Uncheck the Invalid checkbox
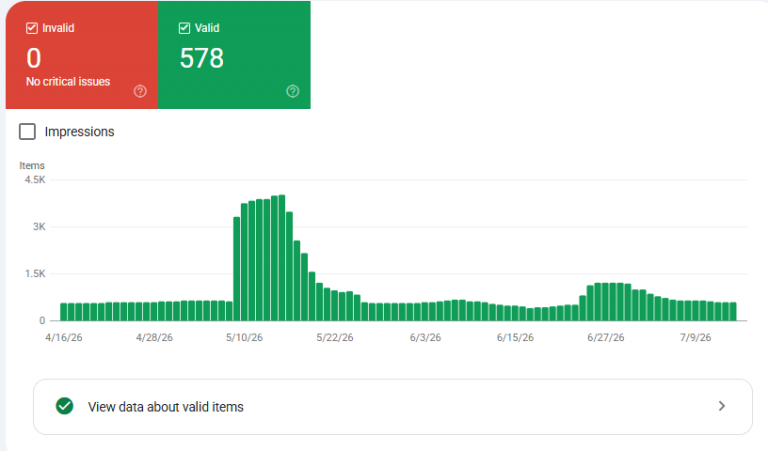Image resolution: width=768 pixels, height=451 pixels. point(32,28)
